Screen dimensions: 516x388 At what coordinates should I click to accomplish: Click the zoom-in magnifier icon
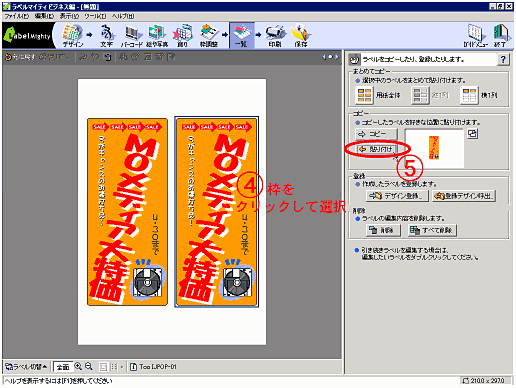click(78, 366)
